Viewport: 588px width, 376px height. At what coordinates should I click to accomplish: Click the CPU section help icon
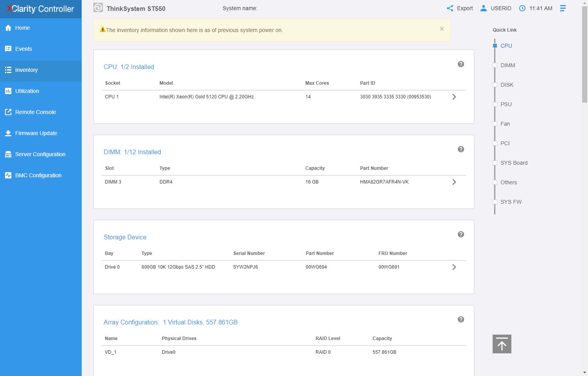461,64
